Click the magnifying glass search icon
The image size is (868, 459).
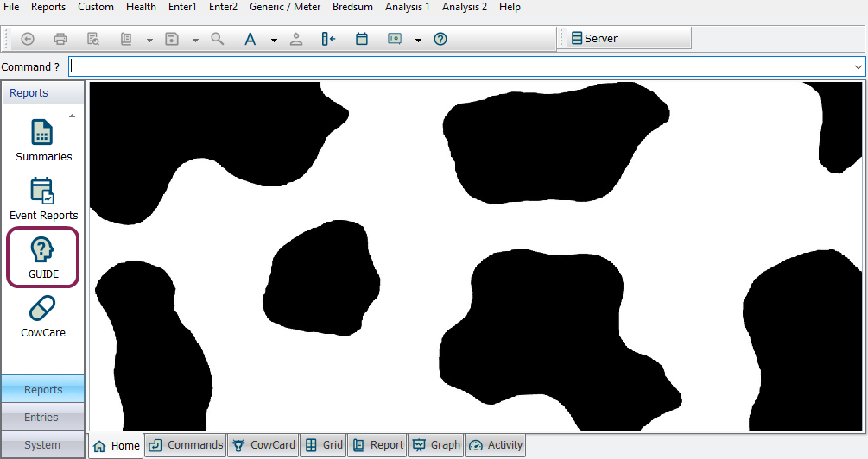pos(218,39)
